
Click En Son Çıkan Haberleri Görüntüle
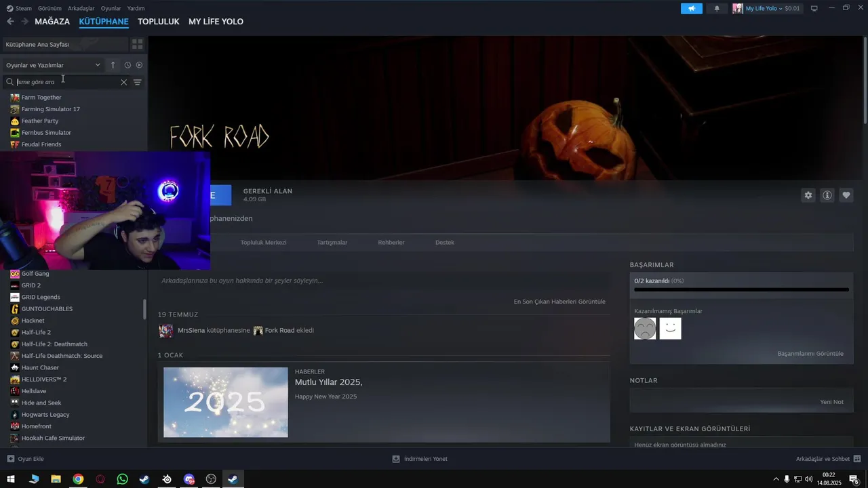coord(559,302)
